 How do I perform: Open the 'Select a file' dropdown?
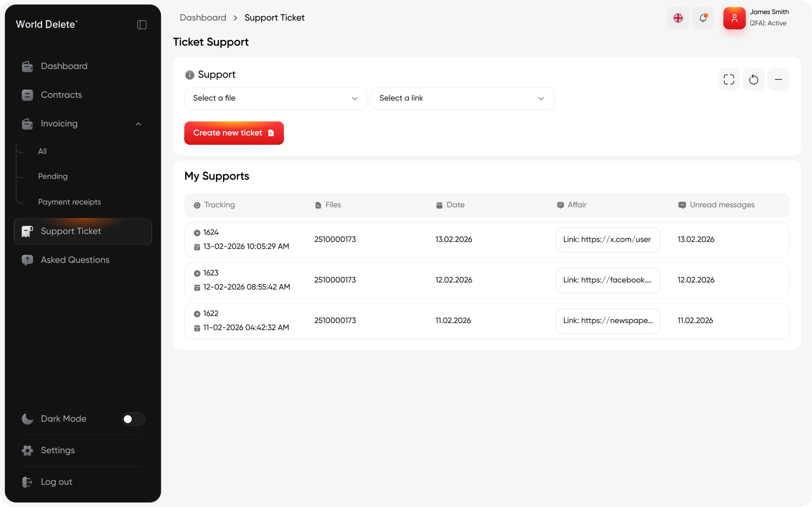(x=275, y=98)
